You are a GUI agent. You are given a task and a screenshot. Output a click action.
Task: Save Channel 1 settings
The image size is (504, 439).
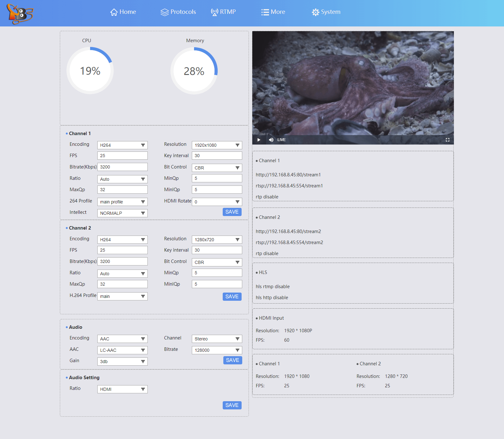(232, 212)
